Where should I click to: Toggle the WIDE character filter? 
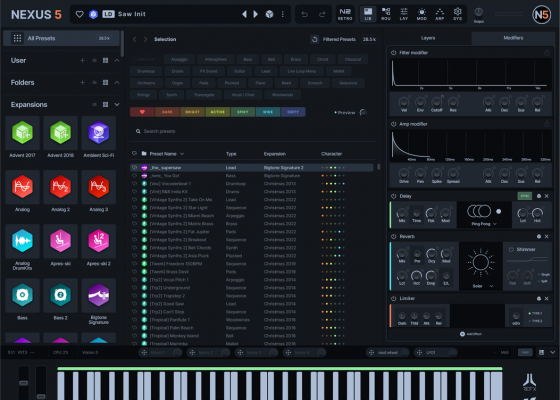click(x=268, y=112)
